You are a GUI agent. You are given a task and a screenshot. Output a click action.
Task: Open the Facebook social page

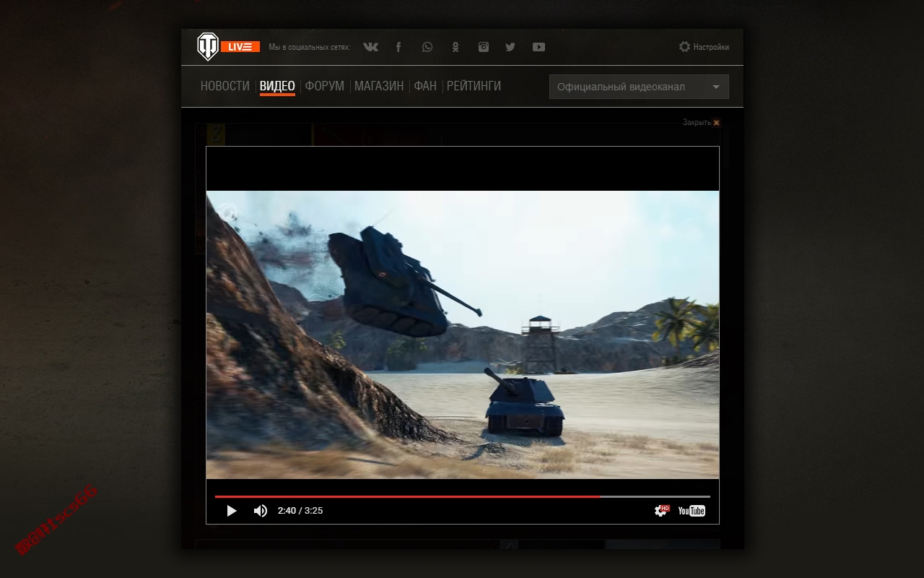[398, 47]
